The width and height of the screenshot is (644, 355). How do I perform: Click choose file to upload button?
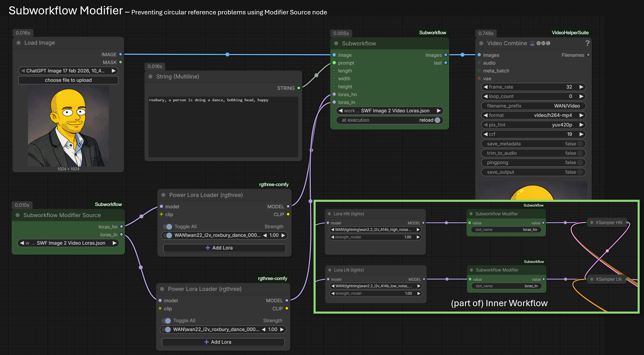point(68,80)
